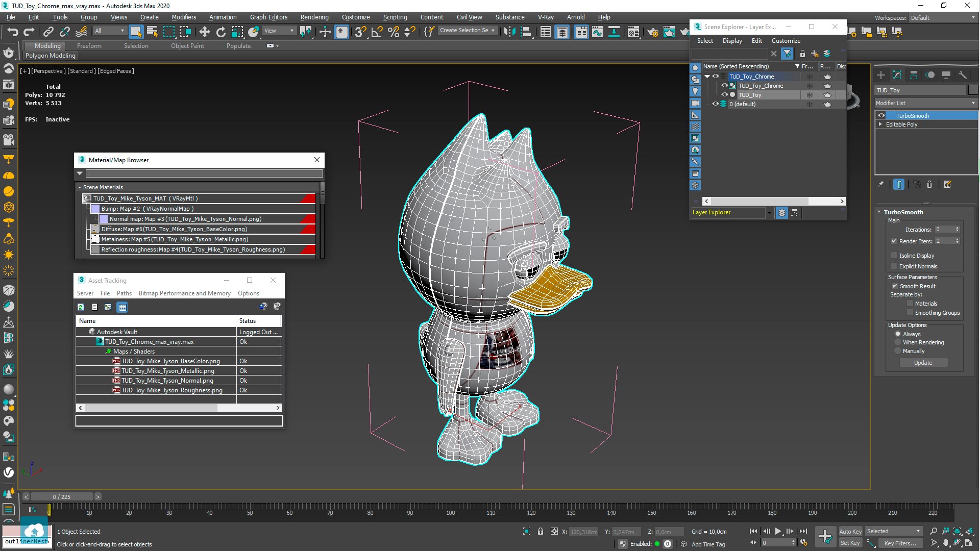Click the time slider showing 0 / 225
Image resolution: width=980 pixels, height=551 pixels.
[62, 497]
